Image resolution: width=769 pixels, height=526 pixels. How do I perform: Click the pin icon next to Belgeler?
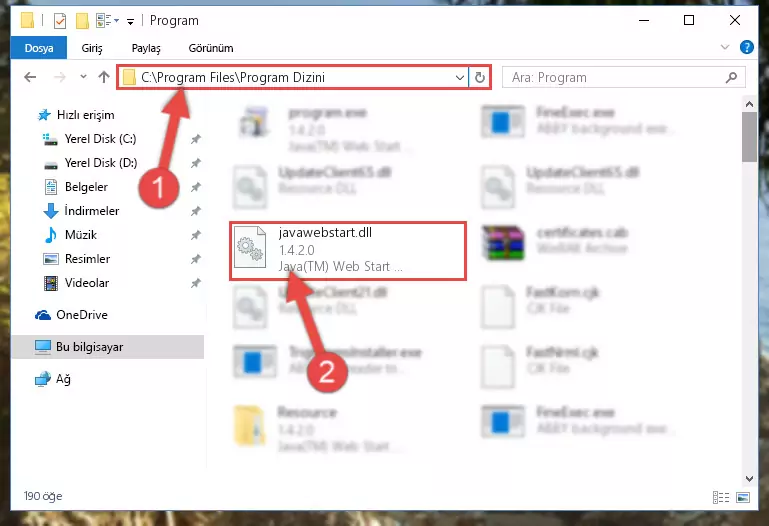click(x=196, y=187)
